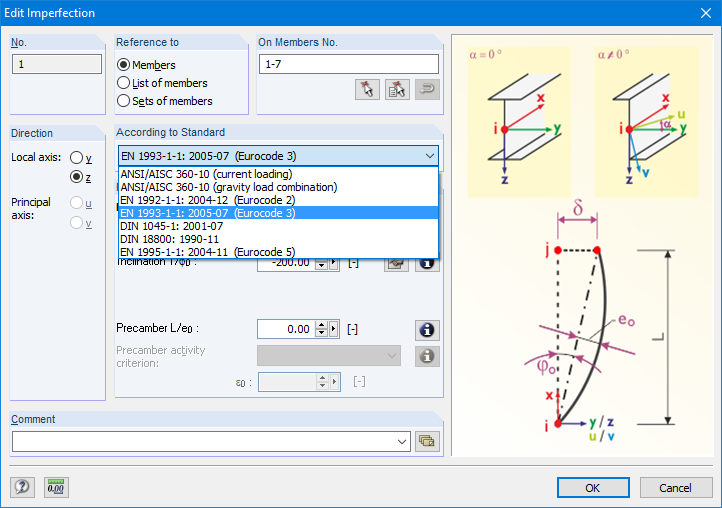Open the library icon beside Inclination
Image resolution: width=722 pixels, height=508 pixels.
[396, 264]
